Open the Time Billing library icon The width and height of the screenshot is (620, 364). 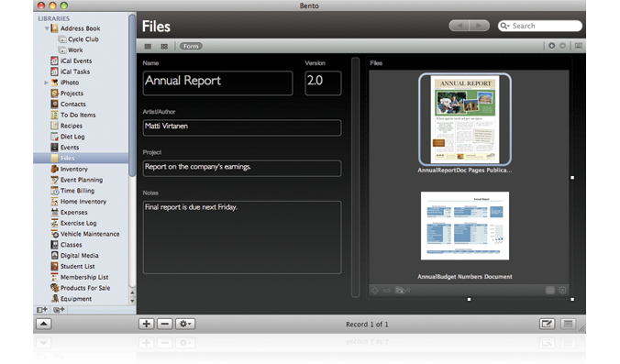pos(54,191)
